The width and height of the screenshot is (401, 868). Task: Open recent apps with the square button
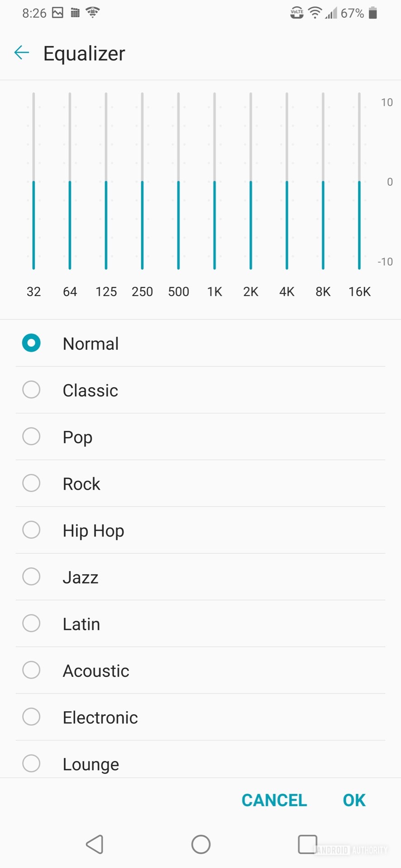coord(307,844)
